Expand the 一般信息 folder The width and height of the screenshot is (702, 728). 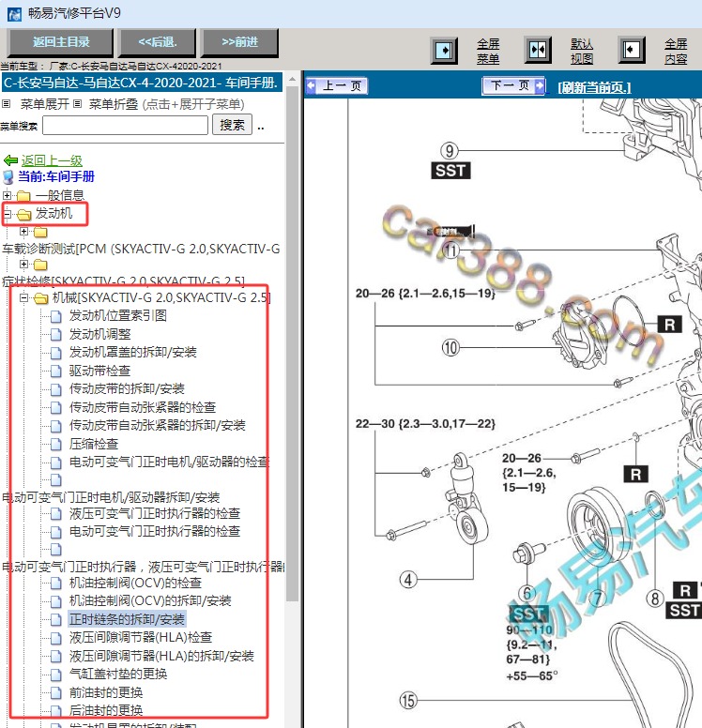click(x=7, y=195)
